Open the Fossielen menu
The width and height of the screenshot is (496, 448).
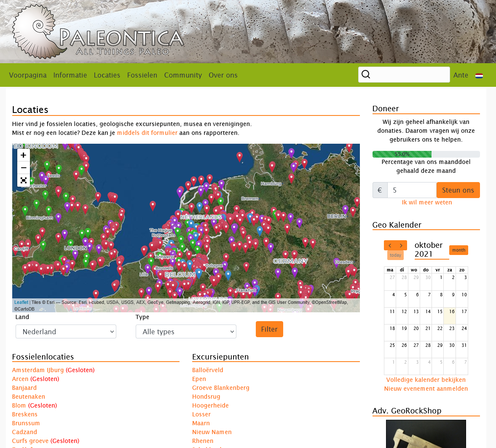tap(142, 75)
